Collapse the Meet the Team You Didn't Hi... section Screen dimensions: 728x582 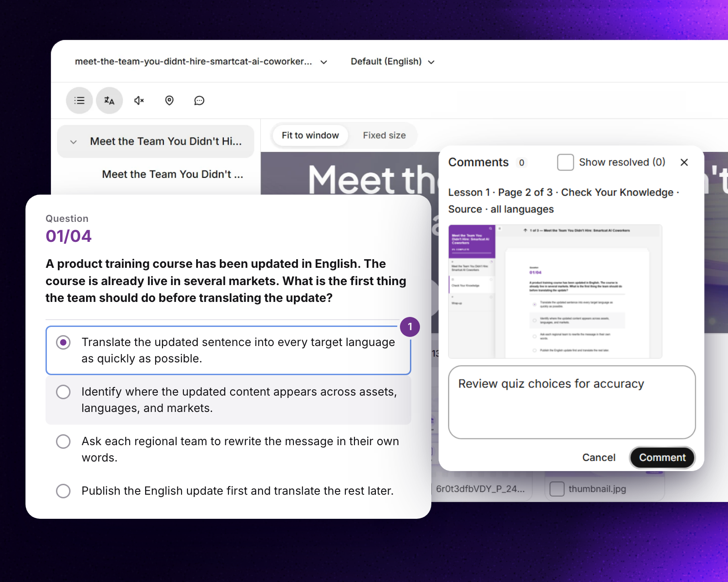pyautogui.click(x=73, y=141)
